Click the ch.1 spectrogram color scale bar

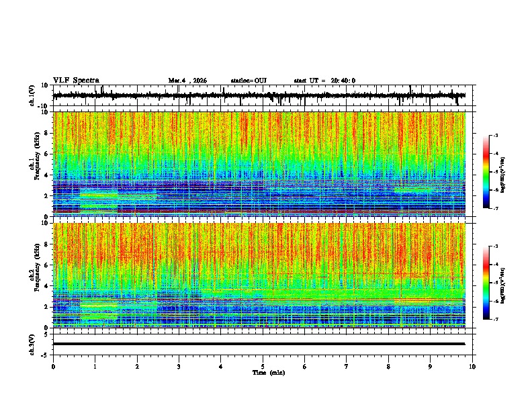486,172
